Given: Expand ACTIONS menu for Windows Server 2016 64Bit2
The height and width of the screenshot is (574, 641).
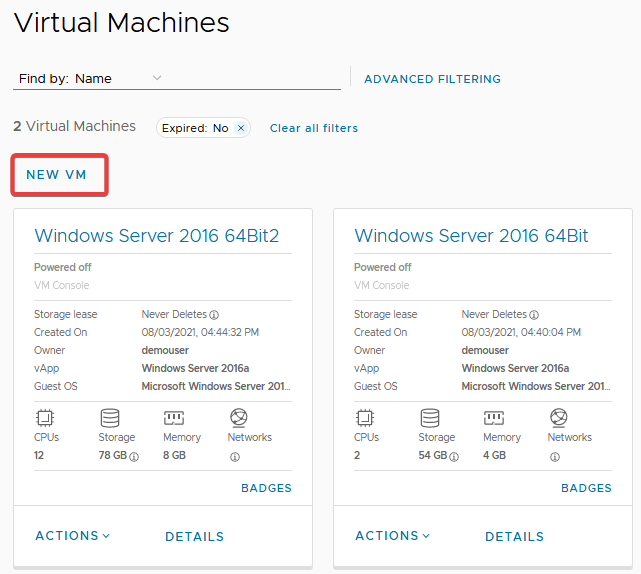Looking at the screenshot, I should (x=72, y=536).
